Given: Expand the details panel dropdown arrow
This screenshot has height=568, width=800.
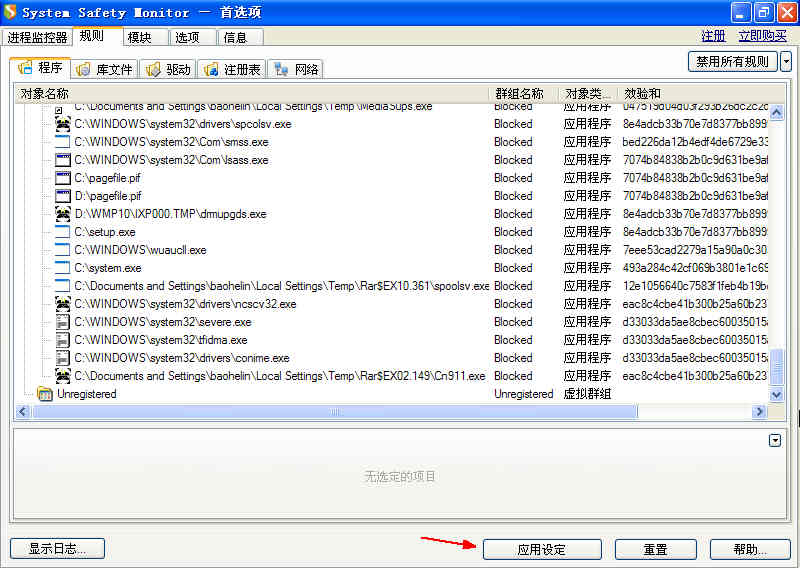Looking at the screenshot, I should (775, 440).
